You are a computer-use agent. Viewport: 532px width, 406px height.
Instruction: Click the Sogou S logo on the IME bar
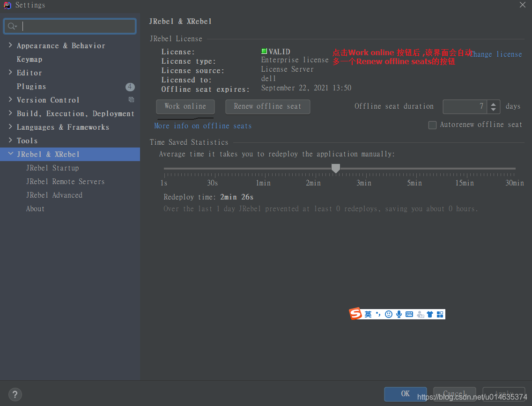tap(355, 314)
